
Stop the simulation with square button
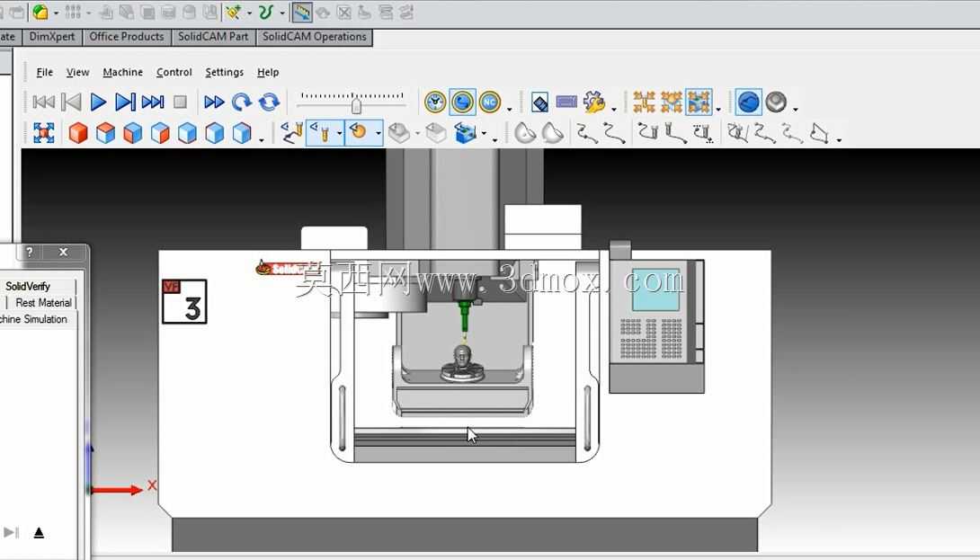[180, 102]
